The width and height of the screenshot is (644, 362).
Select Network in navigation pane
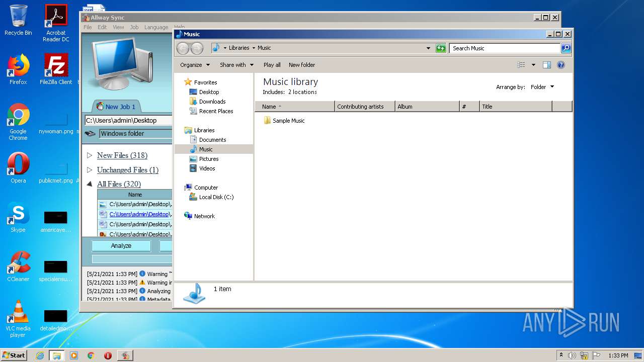pyautogui.click(x=200, y=216)
